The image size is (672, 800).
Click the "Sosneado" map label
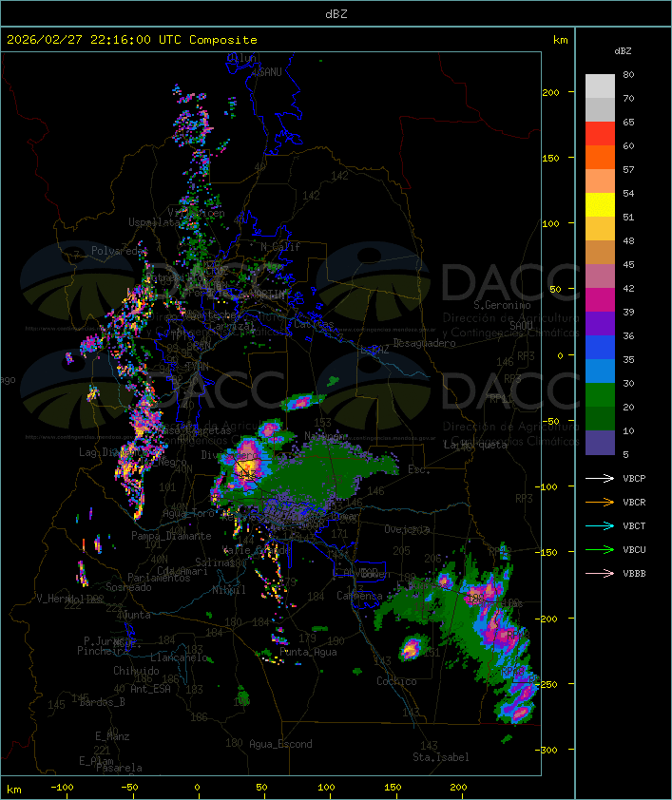128,587
